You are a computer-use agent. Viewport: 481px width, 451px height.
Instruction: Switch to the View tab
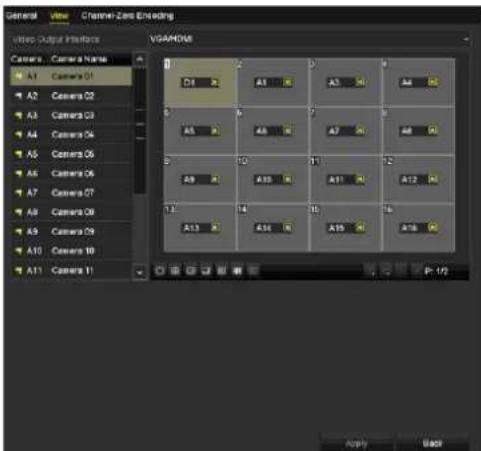59,16
